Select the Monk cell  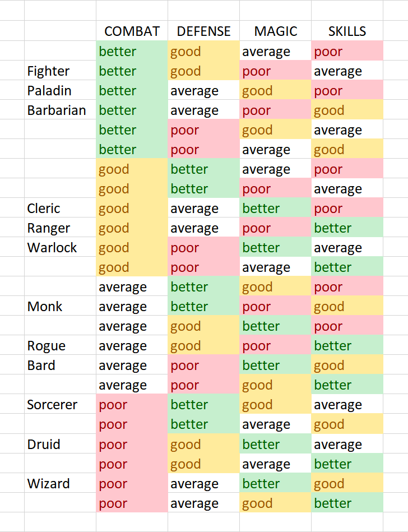(x=60, y=307)
